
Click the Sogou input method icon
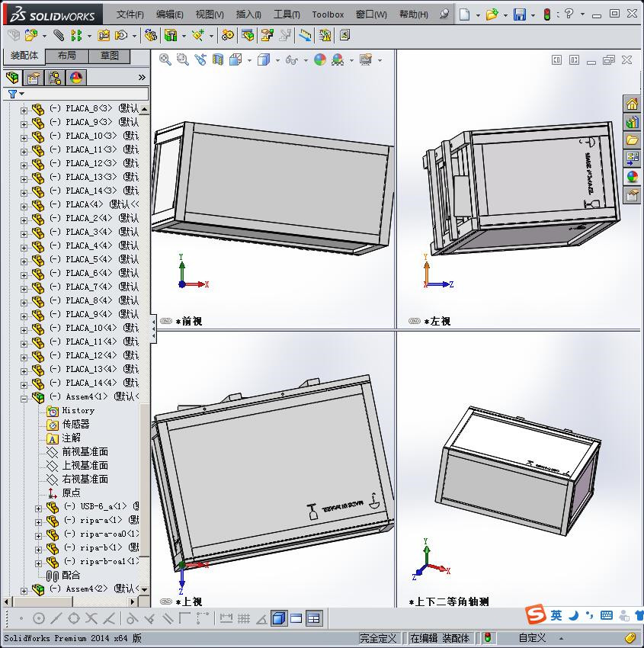[x=536, y=615]
